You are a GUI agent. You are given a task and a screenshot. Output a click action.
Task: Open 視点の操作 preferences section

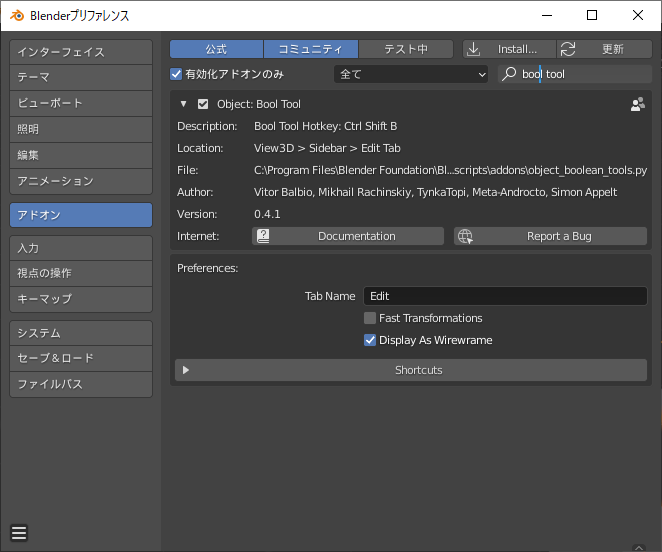pyautogui.click(x=81, y=273)
